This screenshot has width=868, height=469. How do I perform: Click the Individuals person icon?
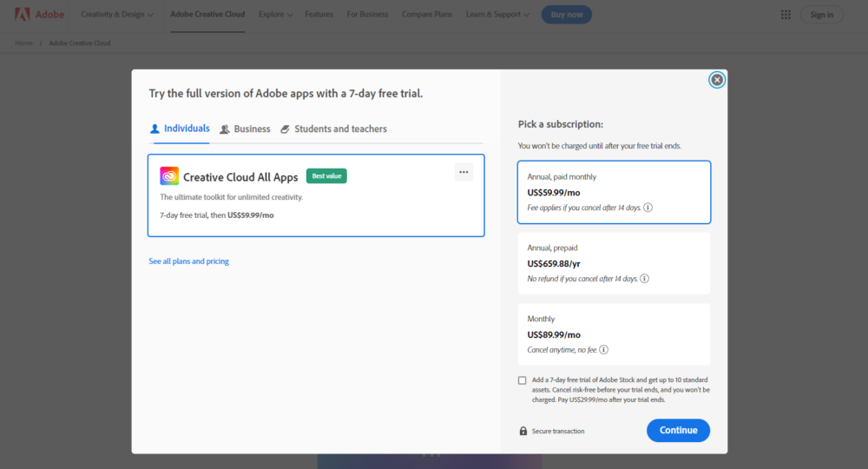[155, 129]
